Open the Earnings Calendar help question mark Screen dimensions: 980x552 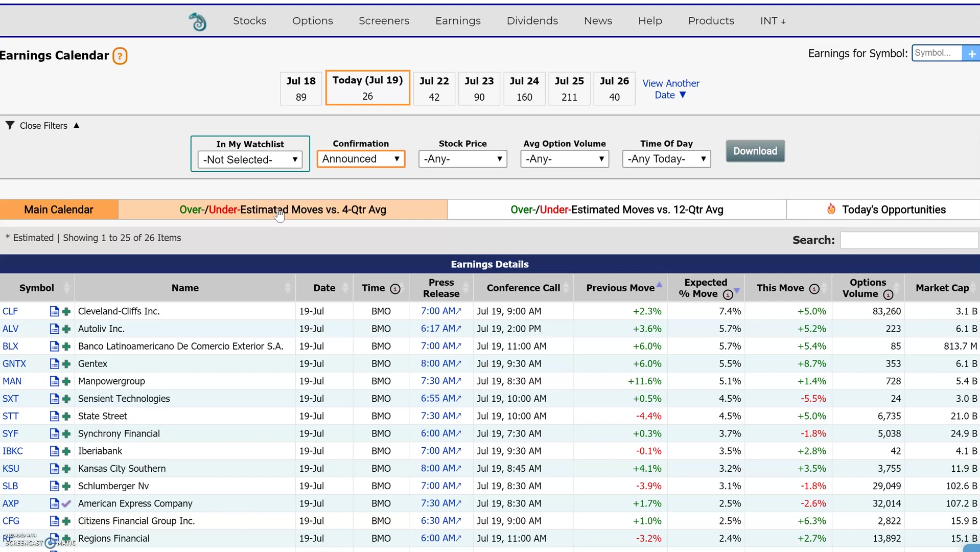(120, 56)
